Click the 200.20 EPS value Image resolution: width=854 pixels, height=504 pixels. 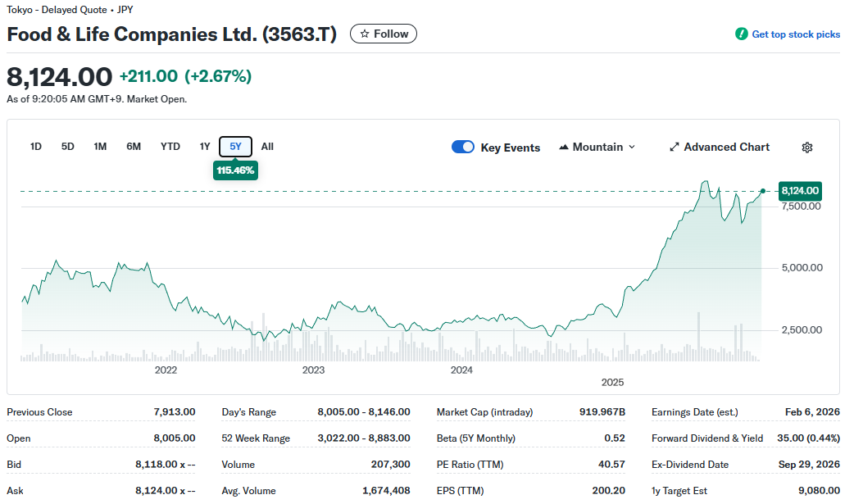pos(609,490)
